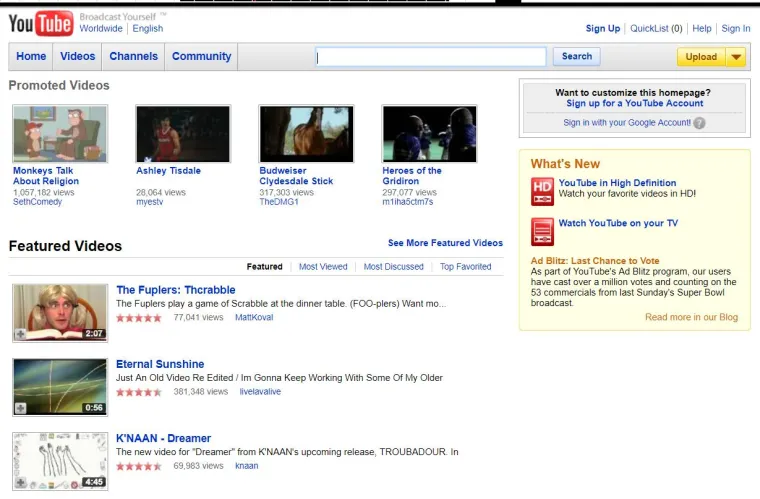Image resolution: width=760 pixels, height=499 pixels.
Task: Open the Channels navigation tab
Action: (x=133, y=57)
